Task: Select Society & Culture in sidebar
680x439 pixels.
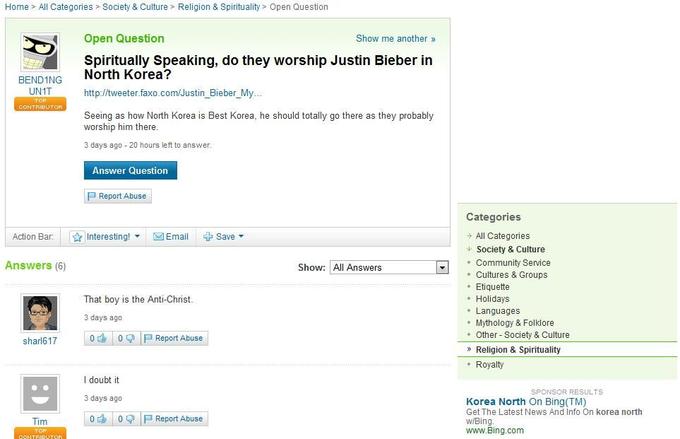Action: 510,249
